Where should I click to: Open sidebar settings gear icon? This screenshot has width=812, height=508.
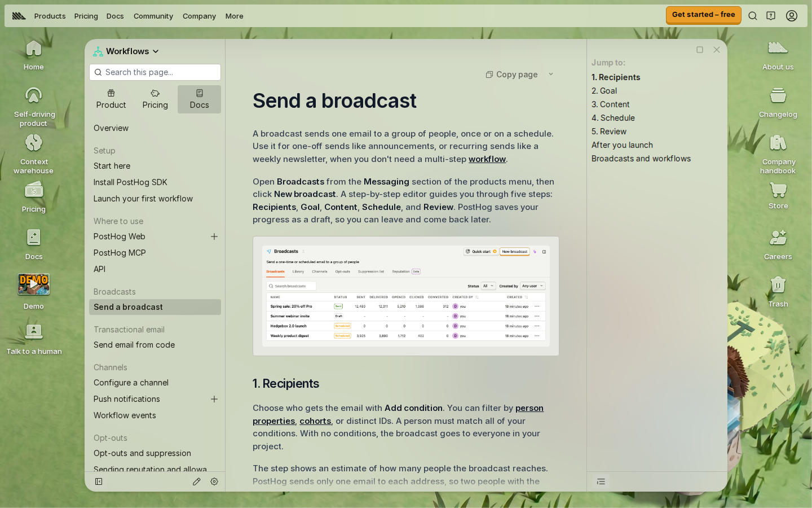214,481
